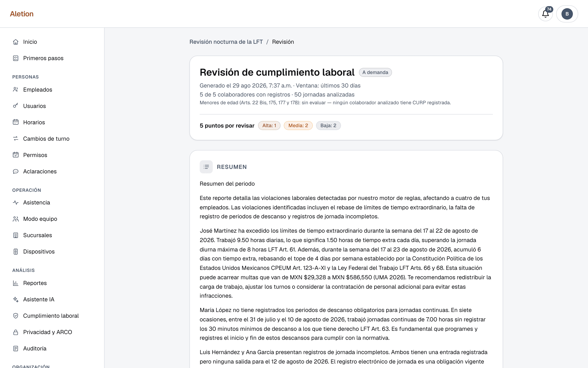Click the Media: 2 severity badge

pyautogui.click(x=298, y=126)
